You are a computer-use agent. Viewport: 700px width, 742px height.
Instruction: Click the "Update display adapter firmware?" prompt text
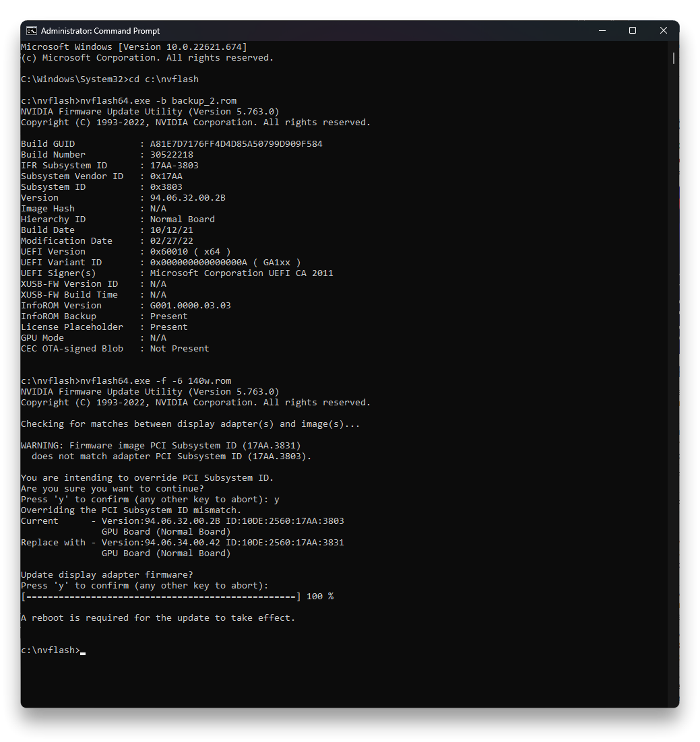click(107, 575)
